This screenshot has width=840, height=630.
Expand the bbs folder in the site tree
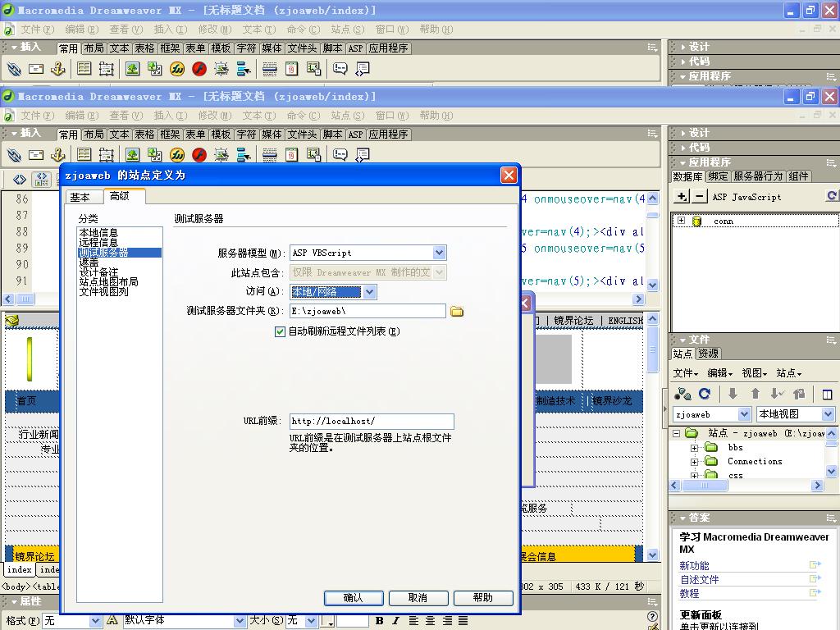(x=694, y=448)
